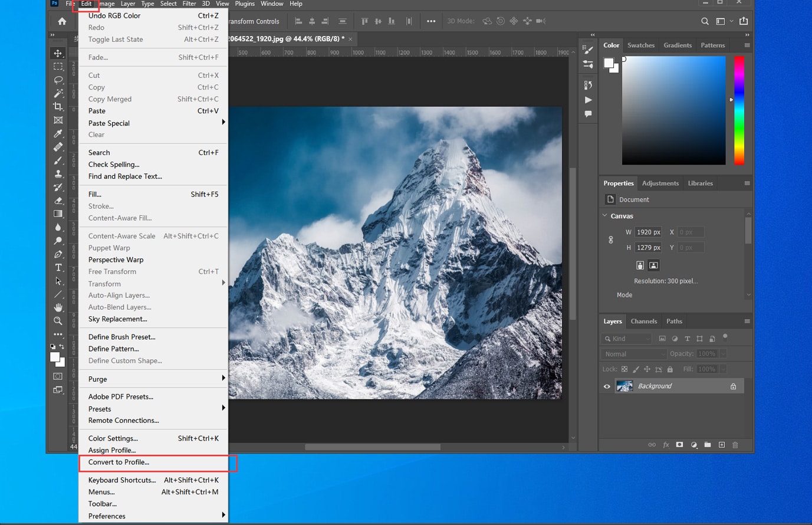Select the Clone Stamp tool
This screenshot has height=525, width=812.
[x=58, y=174]
